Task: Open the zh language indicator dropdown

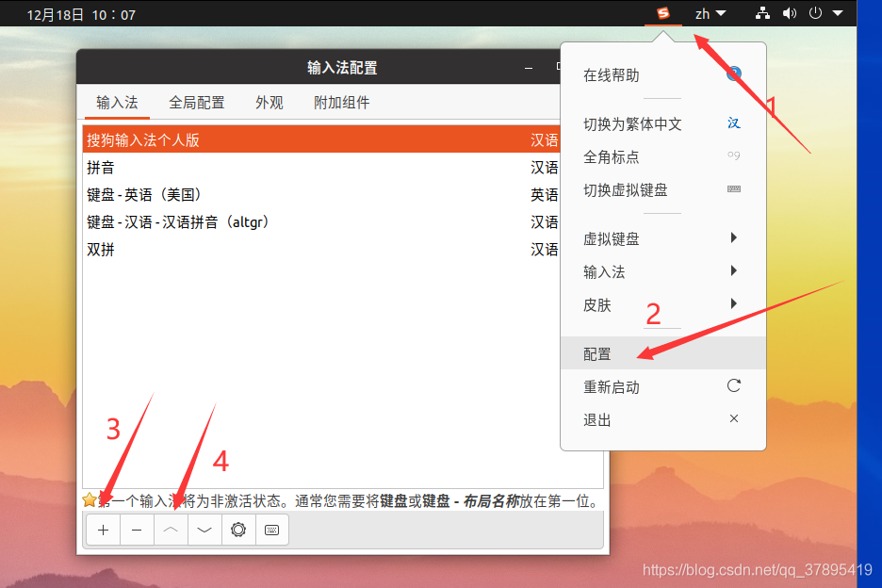Action: (x=710, y=13)
